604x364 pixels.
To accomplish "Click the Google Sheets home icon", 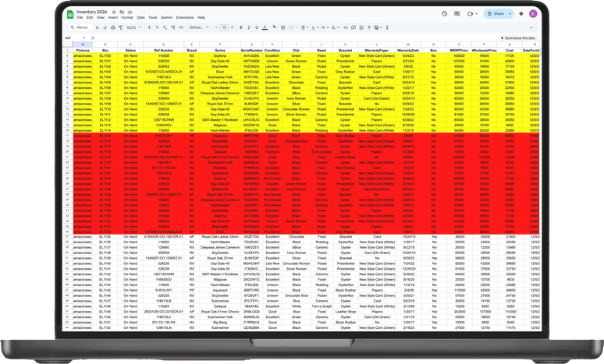I will point(70,15).
